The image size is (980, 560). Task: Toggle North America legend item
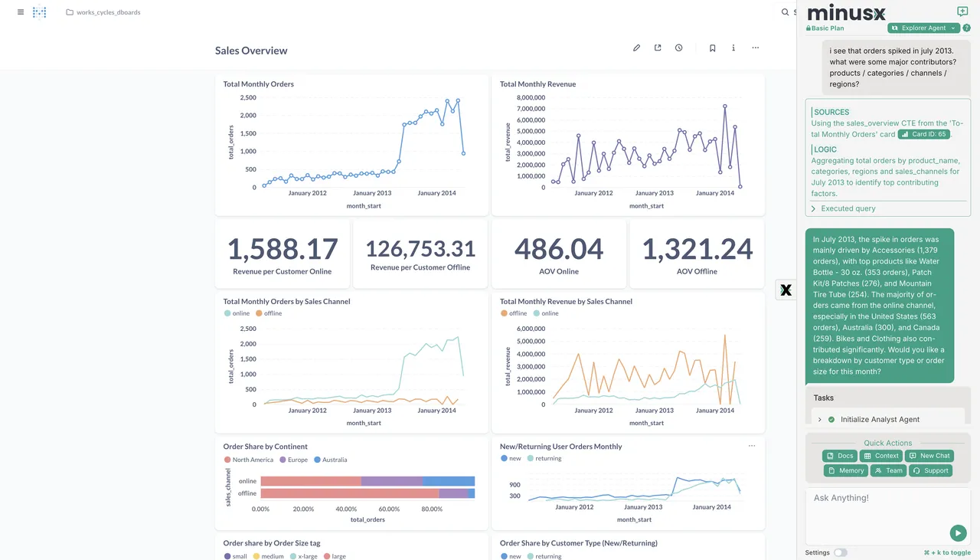(x=248, y=460)
